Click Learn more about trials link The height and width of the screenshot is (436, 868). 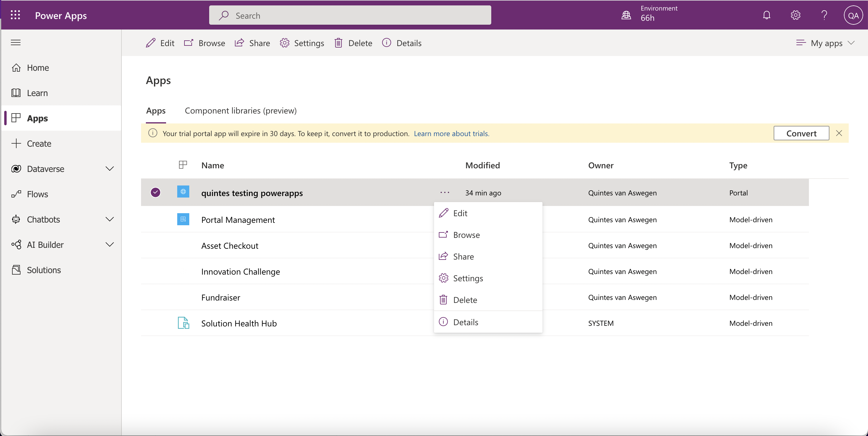[451, 133]
